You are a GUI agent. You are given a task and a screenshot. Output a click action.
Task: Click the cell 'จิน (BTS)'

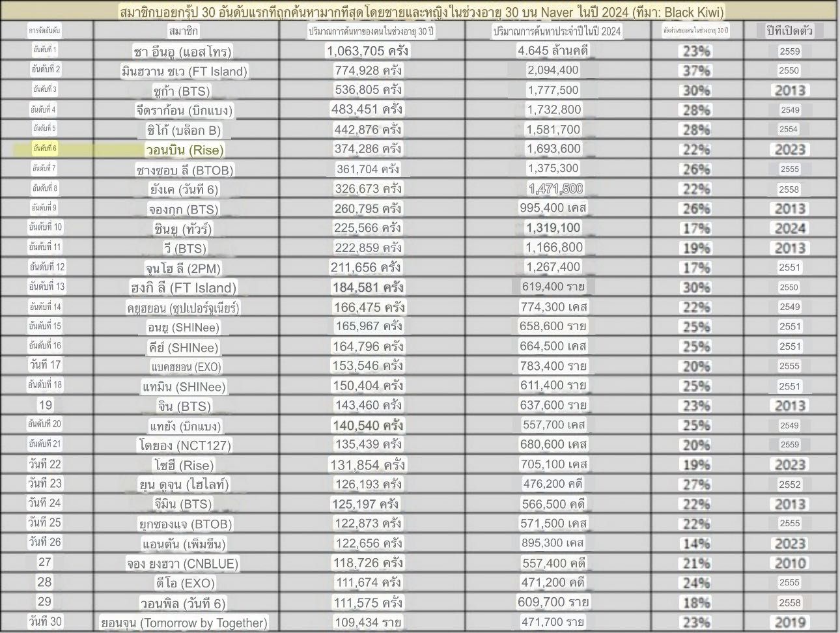pos(184,406)
